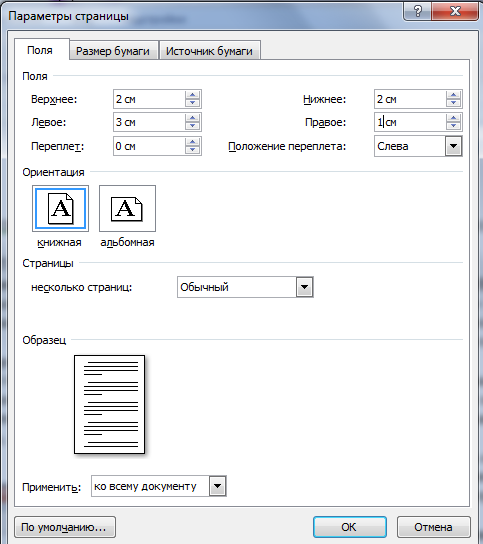The image size is (483, 544).
Task: Select the альбомная landscape orientation icon
Action: click(127, 208)
